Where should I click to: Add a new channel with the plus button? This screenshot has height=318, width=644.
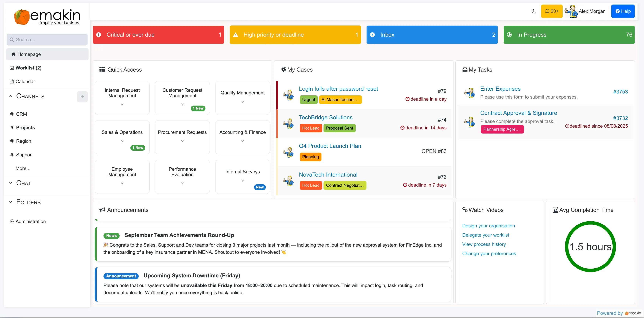click(82, 97)
